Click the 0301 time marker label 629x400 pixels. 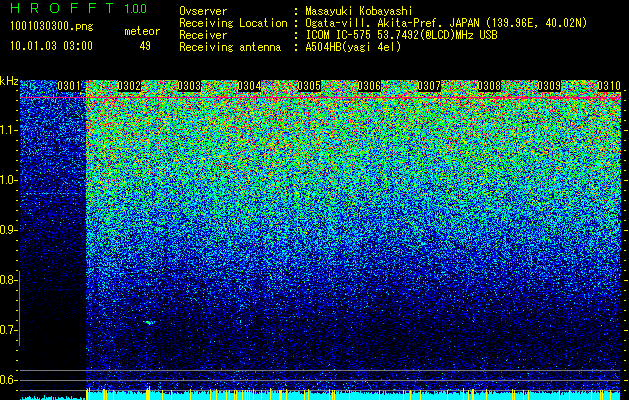point(69,86)
